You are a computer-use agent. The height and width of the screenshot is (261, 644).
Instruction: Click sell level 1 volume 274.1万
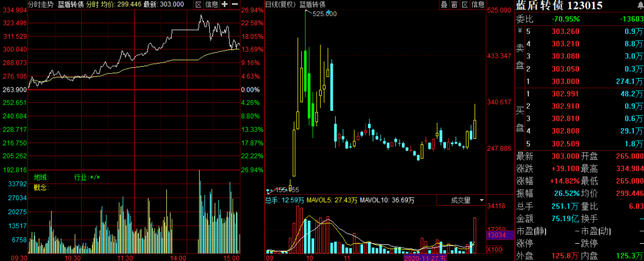pyautogui.click(x=629, y=81)
